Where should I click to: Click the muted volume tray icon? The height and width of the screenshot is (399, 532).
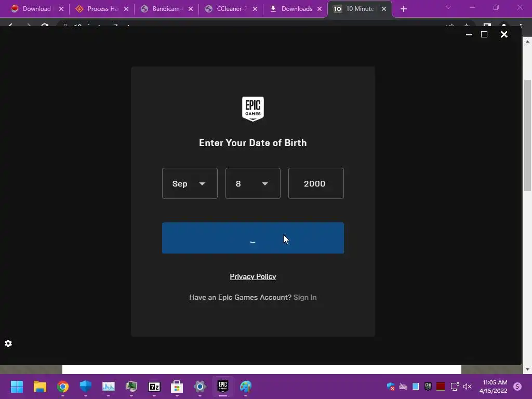pyautogui.click(x=467, y=387)
